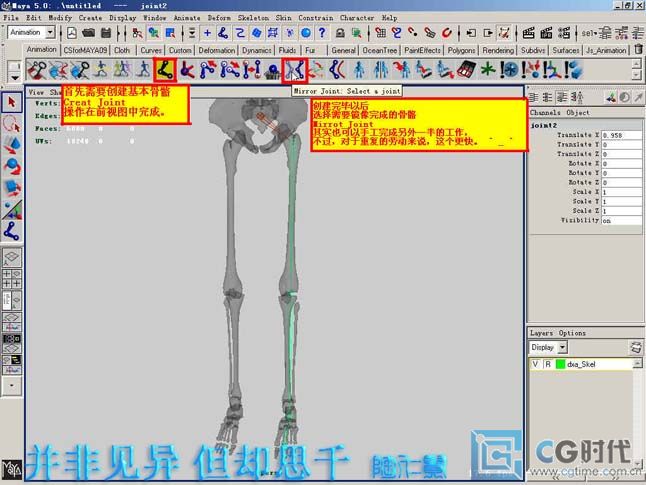Open the Options menu in layer editor

572,333
